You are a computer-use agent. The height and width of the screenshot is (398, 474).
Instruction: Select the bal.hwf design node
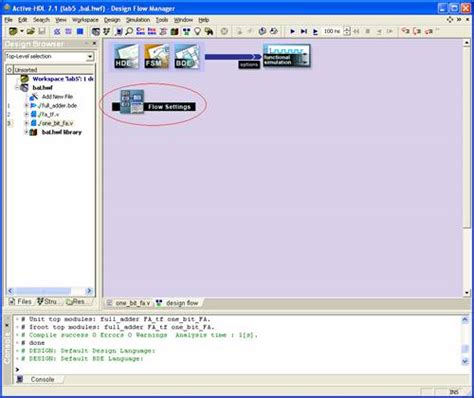click(x=42, y=88)
